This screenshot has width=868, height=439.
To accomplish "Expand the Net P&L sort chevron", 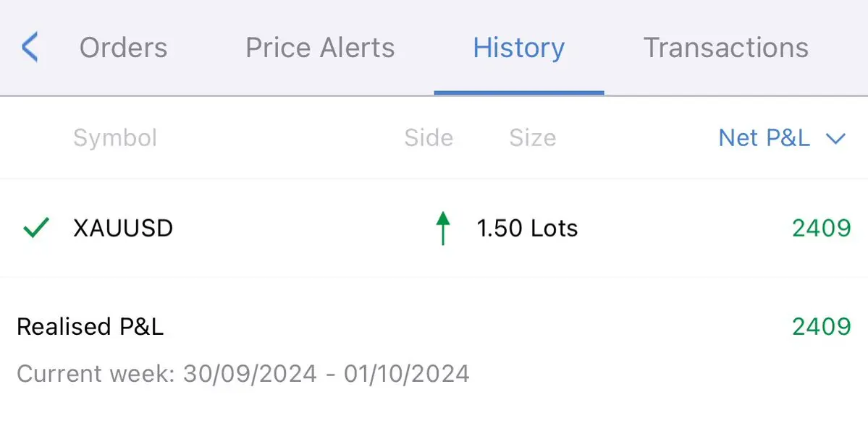I will (835, 138).
